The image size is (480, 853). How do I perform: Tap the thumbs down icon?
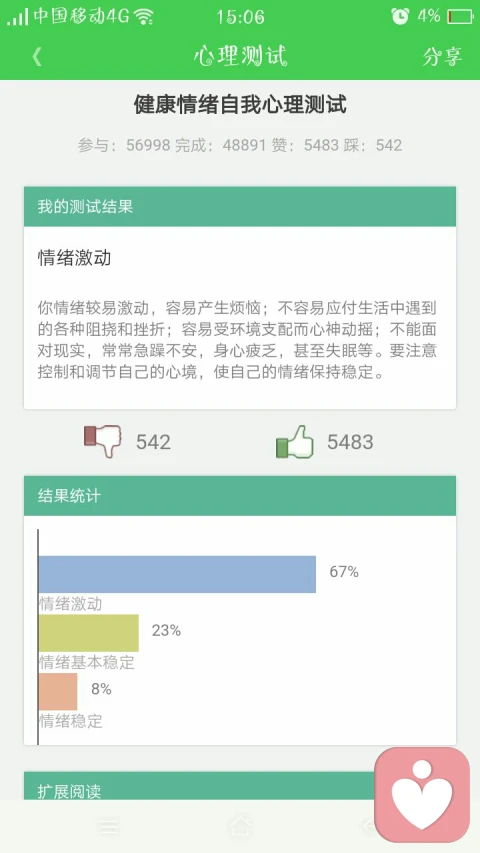click(x=103, y=441)
